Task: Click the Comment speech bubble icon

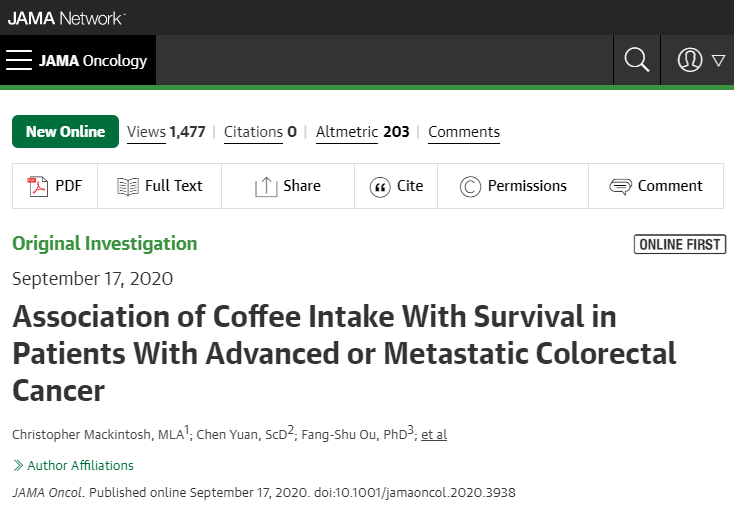Action: click(x=620, y=186)
